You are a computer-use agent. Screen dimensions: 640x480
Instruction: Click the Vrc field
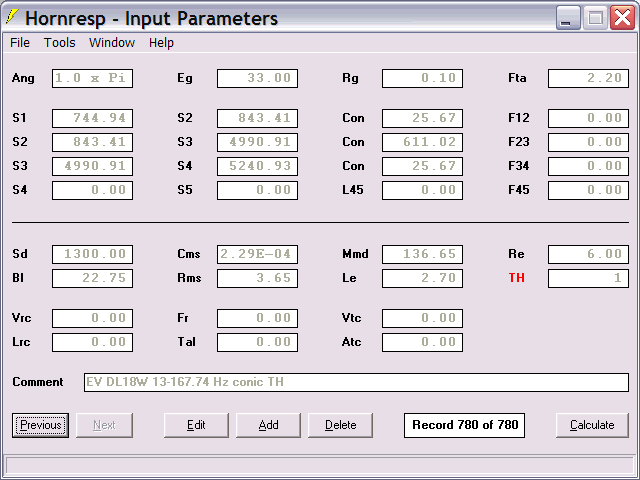click(92, 319)
